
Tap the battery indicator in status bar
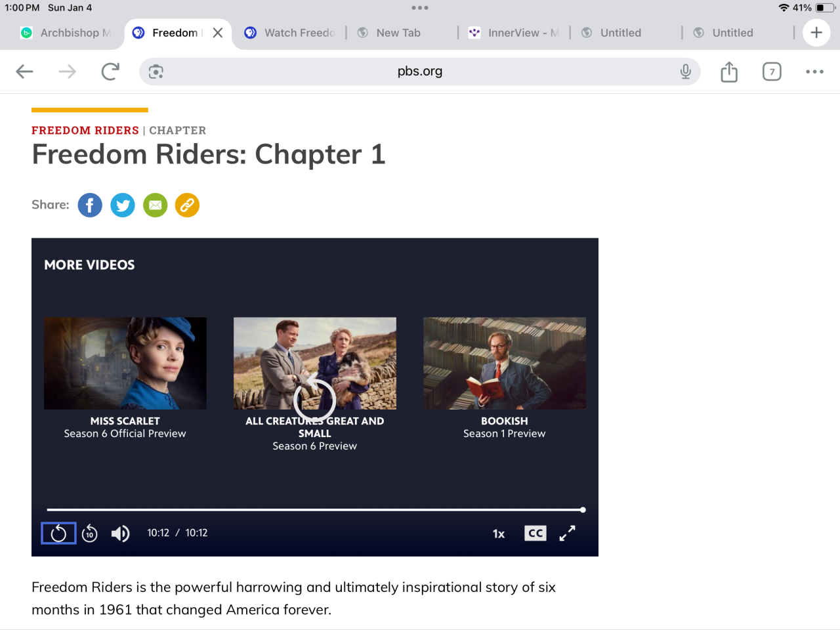(825, 8)
